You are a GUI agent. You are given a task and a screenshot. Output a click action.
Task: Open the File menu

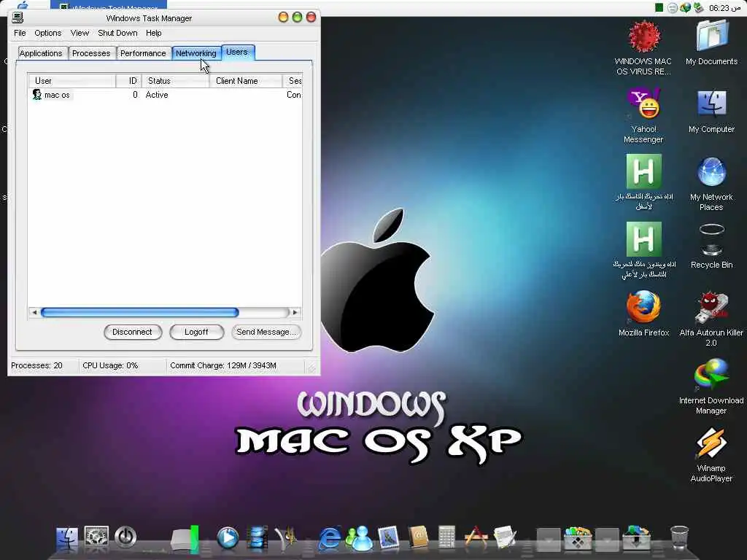pos(20,33)
